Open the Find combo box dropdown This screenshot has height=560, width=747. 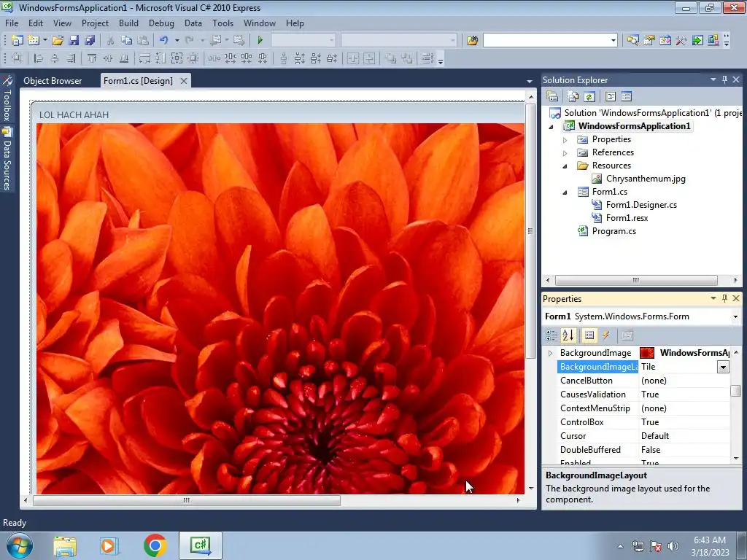pos(613,41)
